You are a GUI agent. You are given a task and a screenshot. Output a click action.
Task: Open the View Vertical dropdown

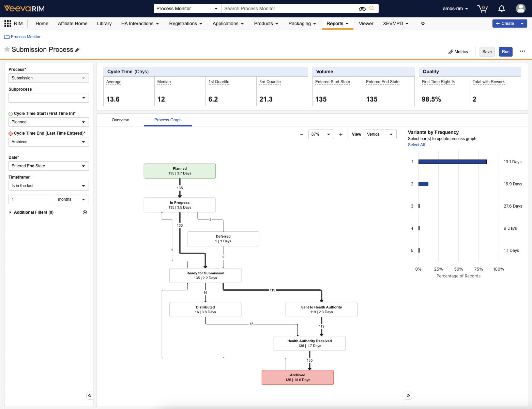380,134
